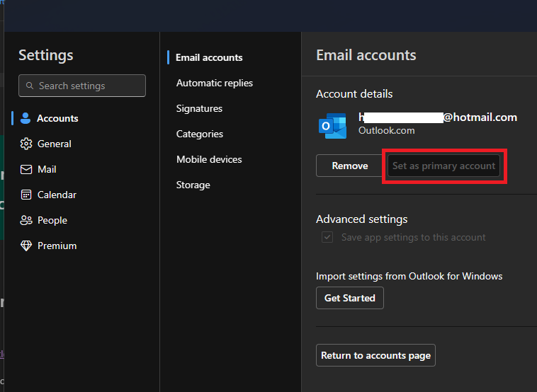The height and width of the screenshot is (392, 537).
Task: Click the Accounts person icon
Action: 26,118
